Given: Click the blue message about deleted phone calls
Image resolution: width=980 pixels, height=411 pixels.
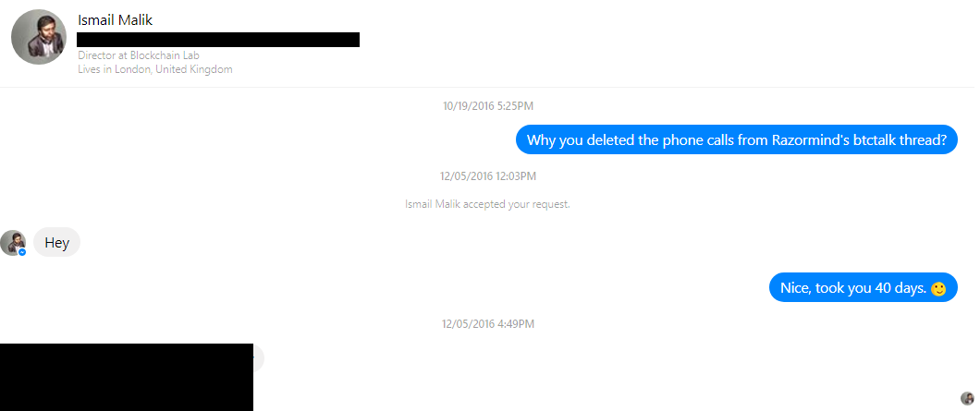Looking at the screenshot, I should 737,139.
